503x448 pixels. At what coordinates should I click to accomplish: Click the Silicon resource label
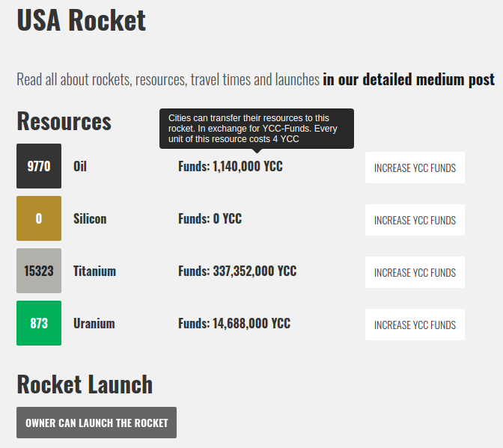tap(90, 218)
